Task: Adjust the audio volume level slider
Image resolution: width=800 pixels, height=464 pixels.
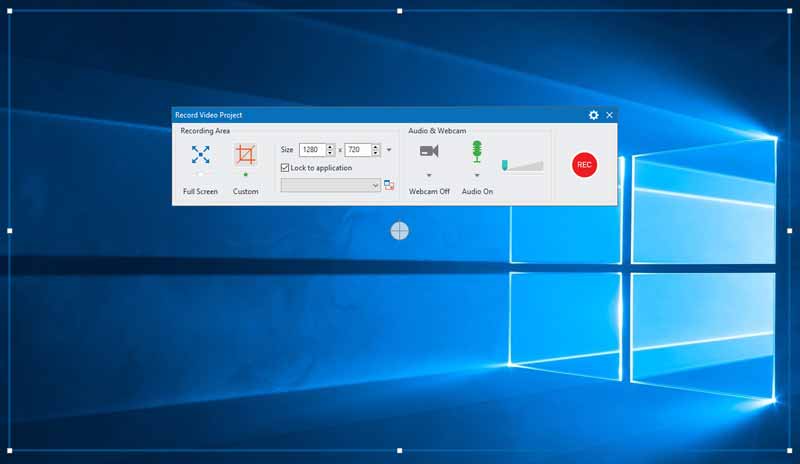Action: [523, 165]
